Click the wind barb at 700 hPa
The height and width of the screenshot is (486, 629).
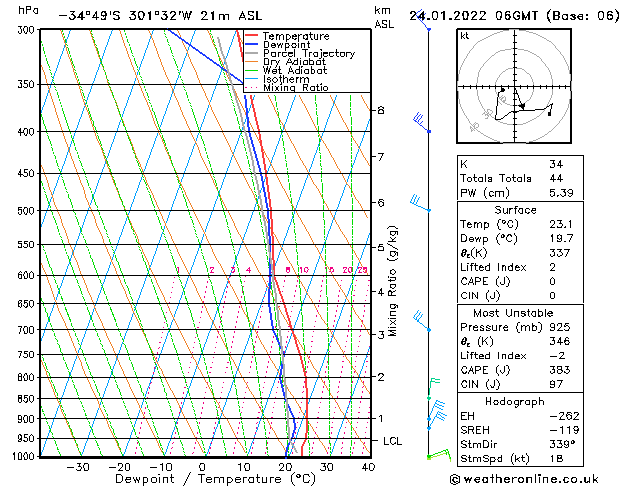point(422,320)
